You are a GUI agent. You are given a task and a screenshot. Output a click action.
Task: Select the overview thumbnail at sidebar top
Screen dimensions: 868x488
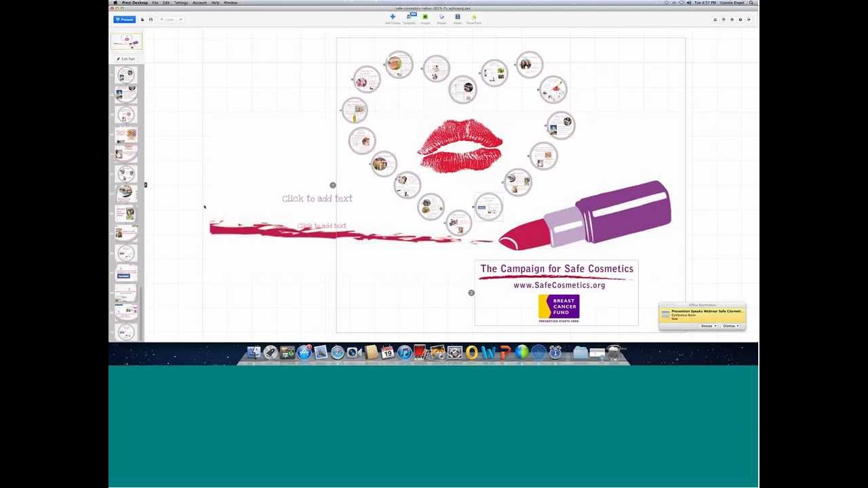(x=127, y=41)
